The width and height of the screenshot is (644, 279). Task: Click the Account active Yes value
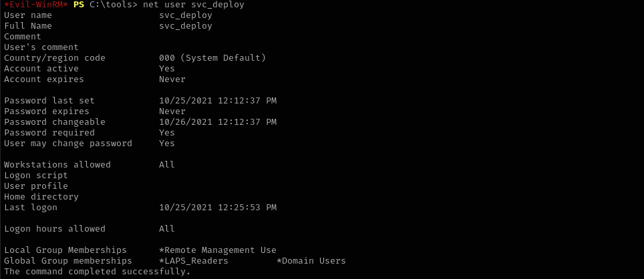click(x=167, y=69)
